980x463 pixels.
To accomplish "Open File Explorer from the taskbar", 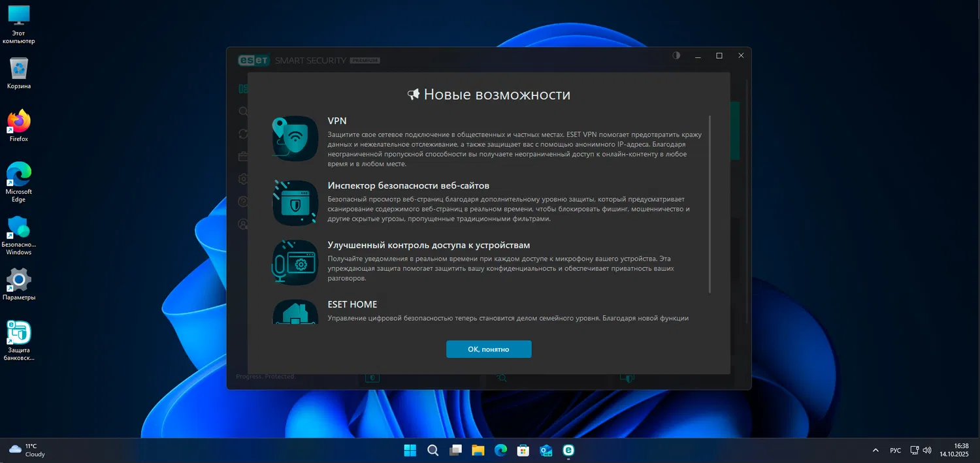I will click(478, 450).
